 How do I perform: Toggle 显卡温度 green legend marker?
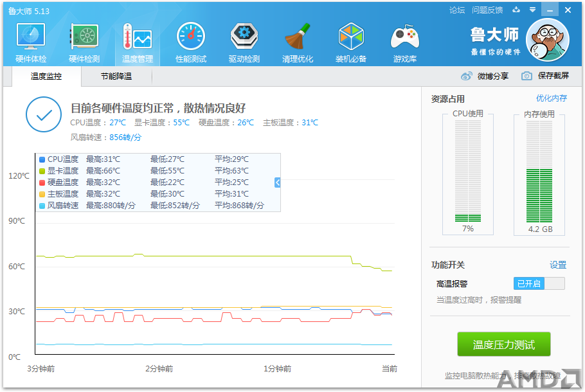(x=42, y=171)
